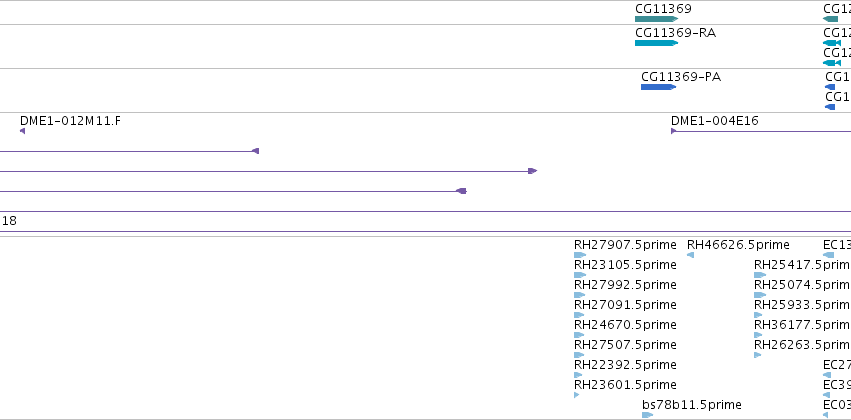Select the RH36177.5prime arrow glyph

click(x=758, y=335)
